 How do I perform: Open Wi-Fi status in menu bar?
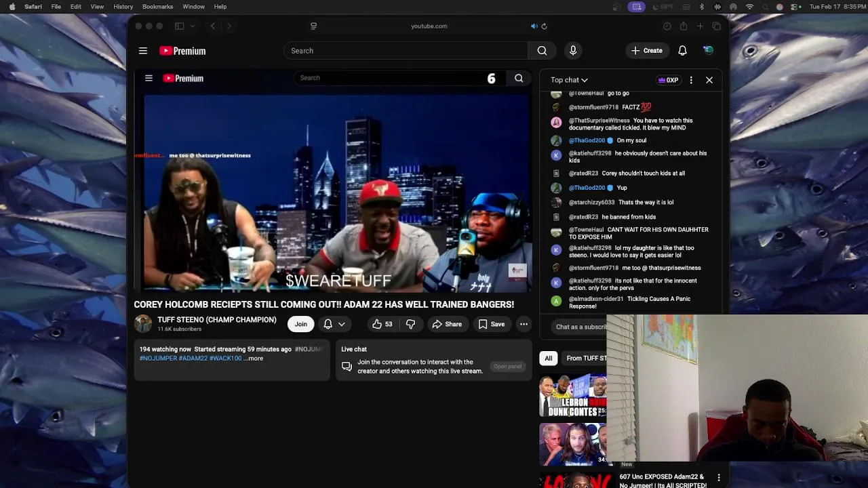coord(749,7)
